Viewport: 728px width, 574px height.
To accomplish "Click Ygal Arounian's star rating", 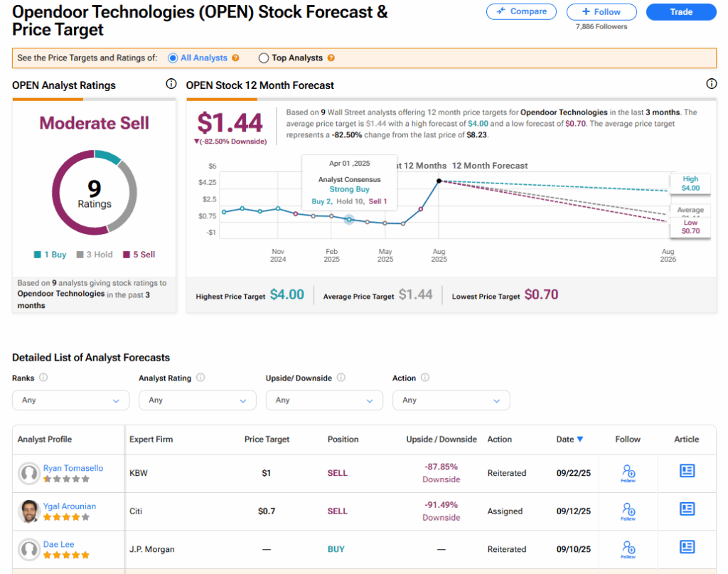I will [x=66, y=517].
